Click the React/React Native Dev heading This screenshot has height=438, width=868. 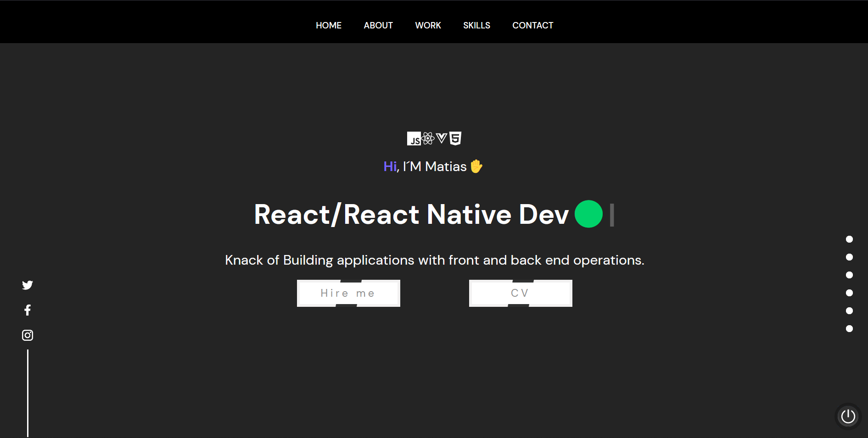(411, 214)
